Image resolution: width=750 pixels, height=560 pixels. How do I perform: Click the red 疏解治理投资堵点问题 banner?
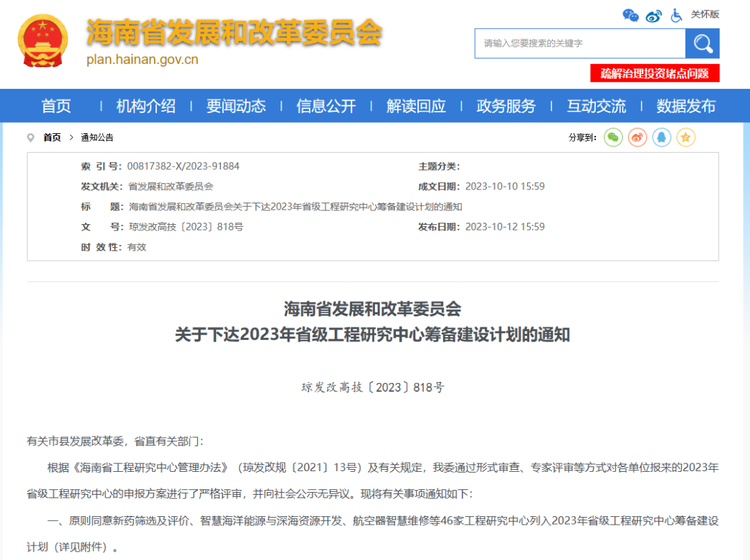point(655,74)
